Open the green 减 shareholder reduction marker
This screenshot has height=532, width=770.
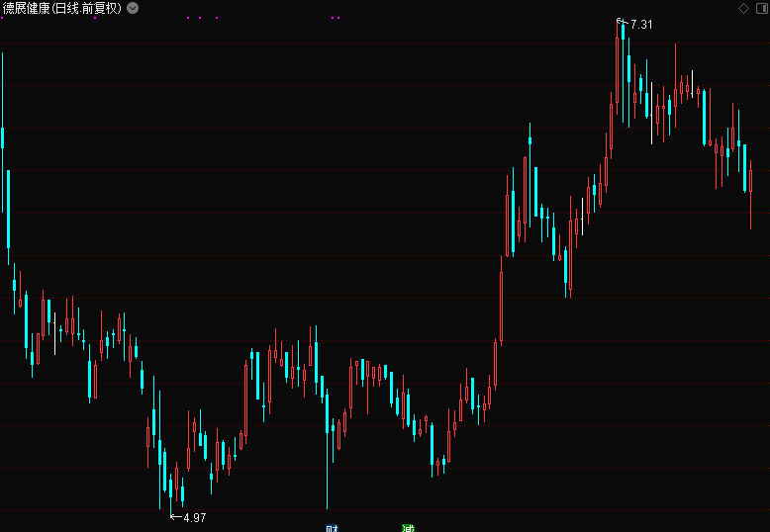[408, 528]
